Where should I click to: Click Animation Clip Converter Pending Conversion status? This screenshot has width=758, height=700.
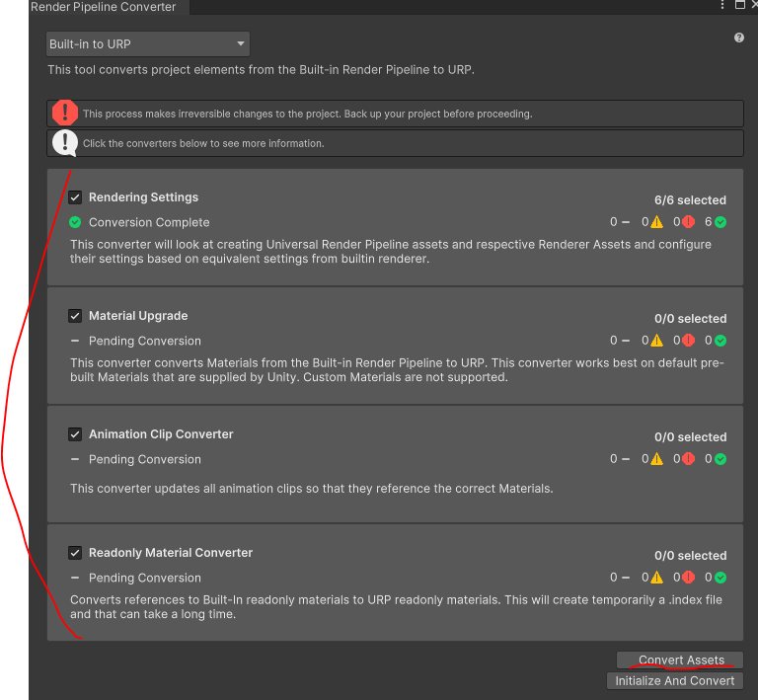(x=144, y=459)
